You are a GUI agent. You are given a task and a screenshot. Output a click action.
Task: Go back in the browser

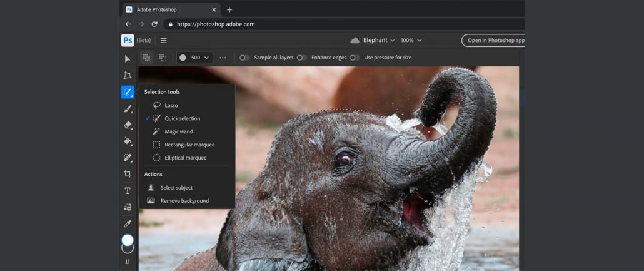pyautogui.click(x=128, y=24)
